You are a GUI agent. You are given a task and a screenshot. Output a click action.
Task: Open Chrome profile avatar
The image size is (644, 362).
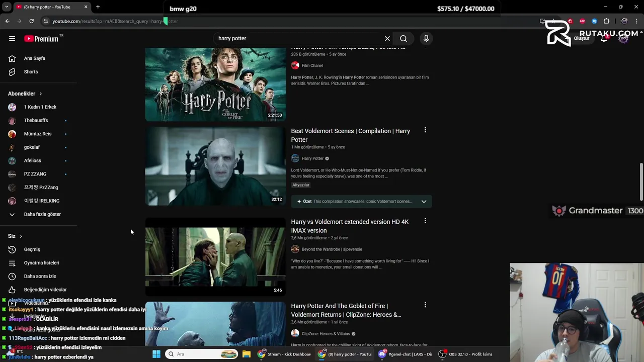click(624, 21)
